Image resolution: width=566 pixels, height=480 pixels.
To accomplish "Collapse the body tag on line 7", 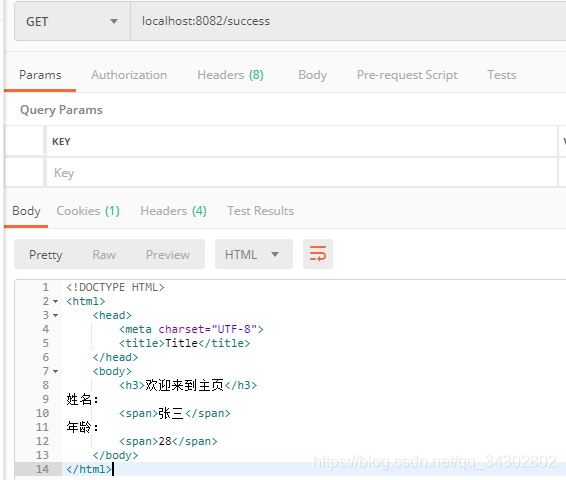I will (x=55, y=371).
